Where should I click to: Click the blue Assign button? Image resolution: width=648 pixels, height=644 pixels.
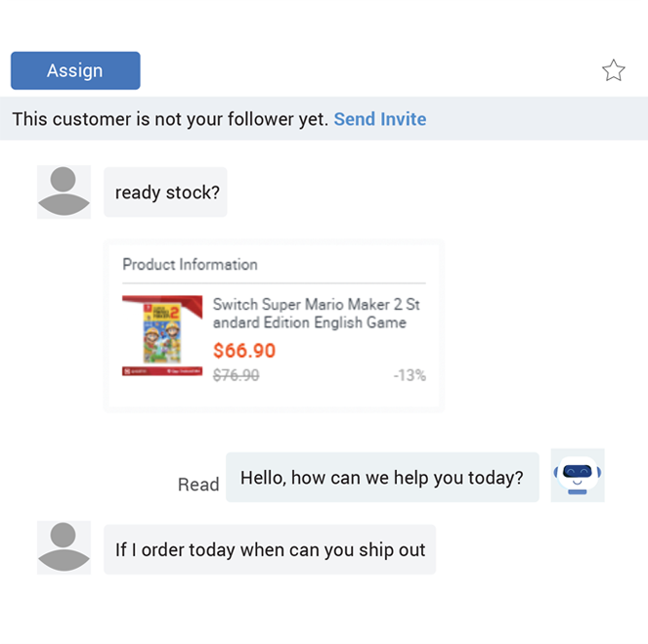coord(75,70)
